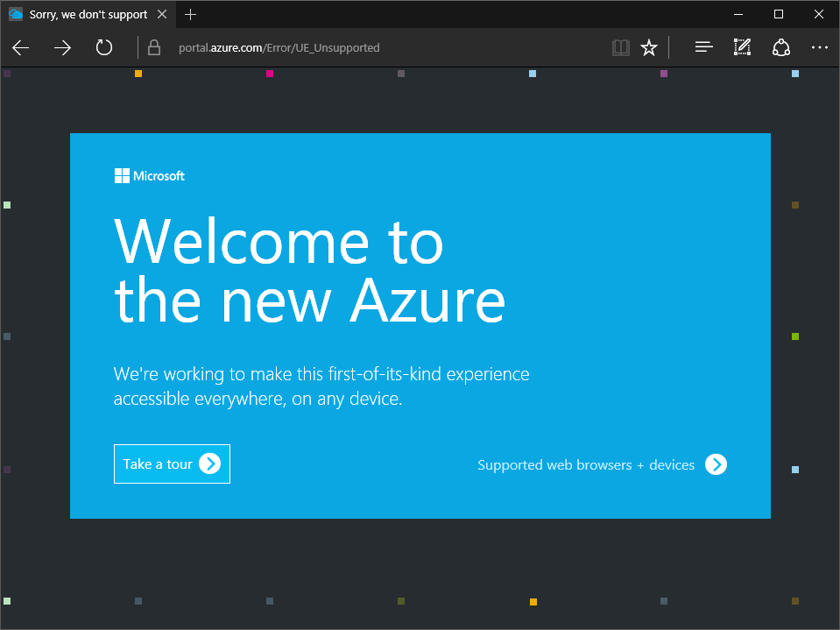Click the Share icon in toolbar
This screenshot has height=630, width=840.
point(781,47)
